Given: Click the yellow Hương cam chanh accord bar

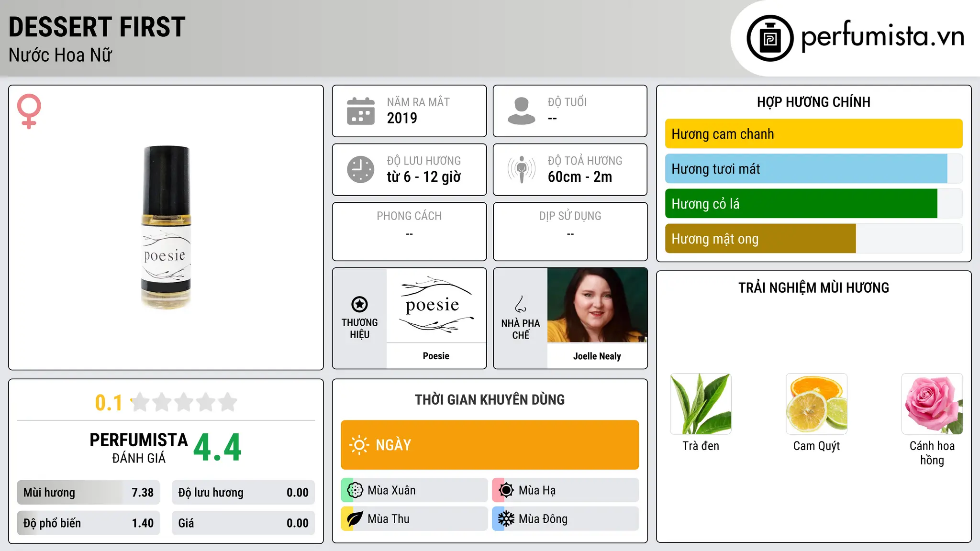Looking at the screenshot, I should (813, 134).
